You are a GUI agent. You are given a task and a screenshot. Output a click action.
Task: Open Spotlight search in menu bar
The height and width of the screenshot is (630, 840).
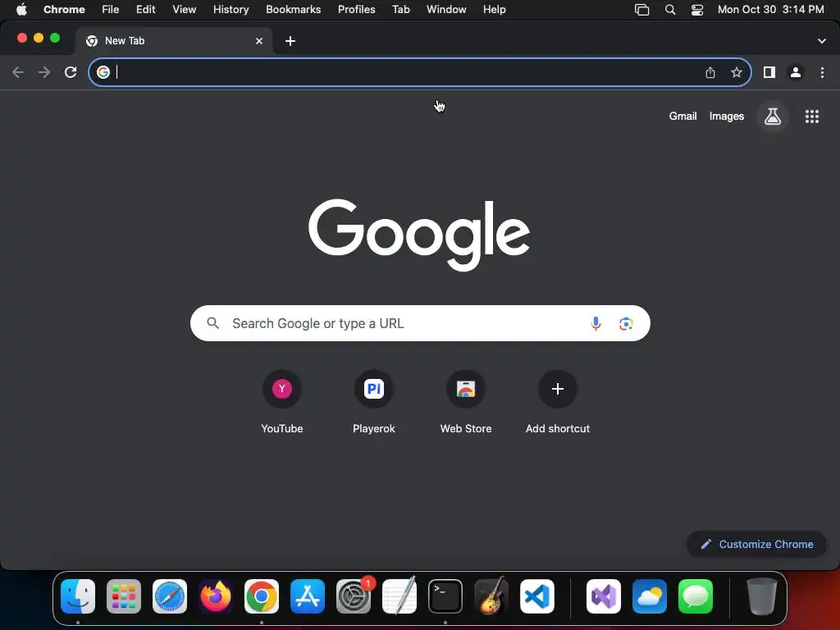coord(670,10)
